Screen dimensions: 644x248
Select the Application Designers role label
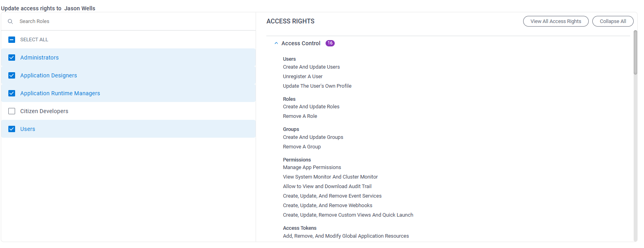[48, 75]
